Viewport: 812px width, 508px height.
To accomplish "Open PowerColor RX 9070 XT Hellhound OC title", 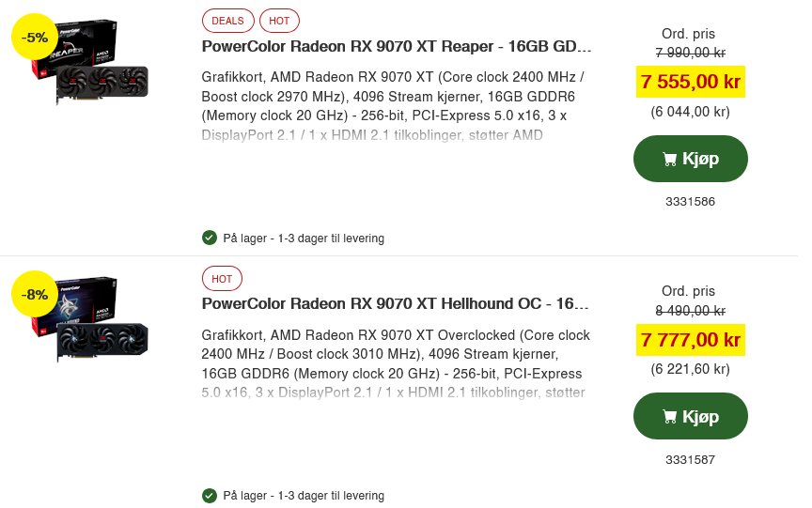I will [x=397, y=304].
